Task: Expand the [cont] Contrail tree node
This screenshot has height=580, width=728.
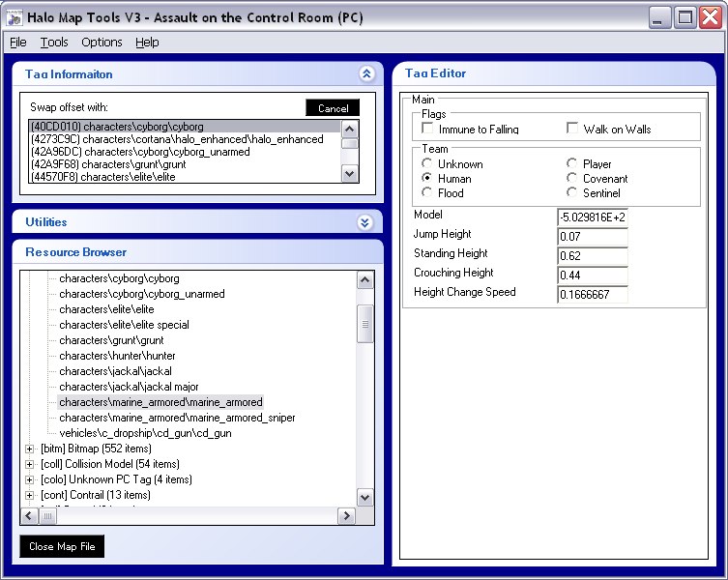Action: (29, 495)
